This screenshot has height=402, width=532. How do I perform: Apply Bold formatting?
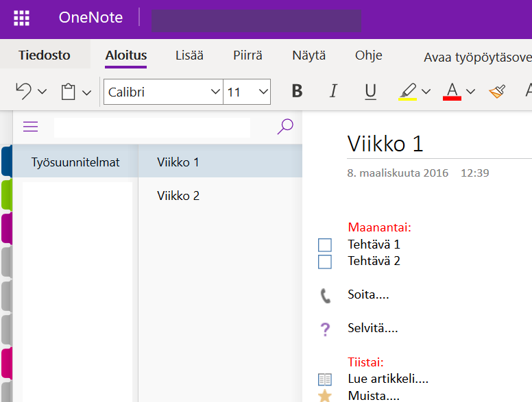tap(297, 92)
